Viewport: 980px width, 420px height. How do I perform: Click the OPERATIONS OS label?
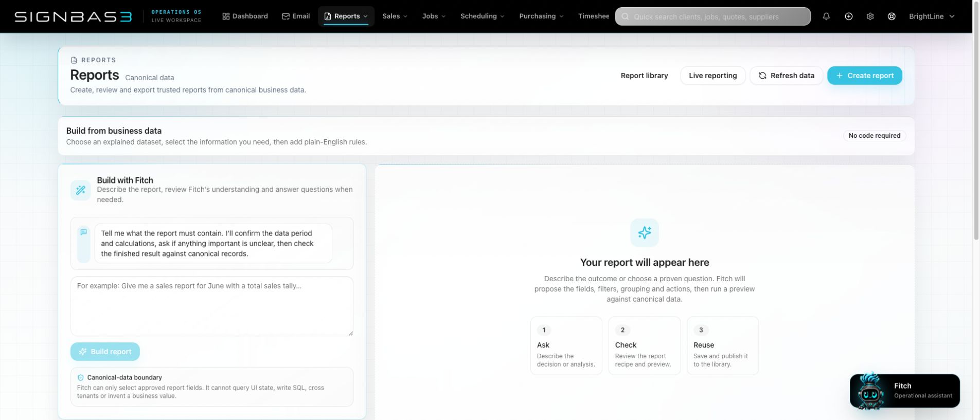coord(176,12)
